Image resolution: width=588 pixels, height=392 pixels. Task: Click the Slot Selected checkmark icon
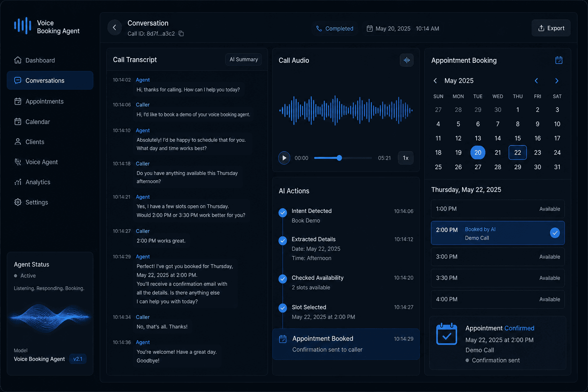pos(283,308)
